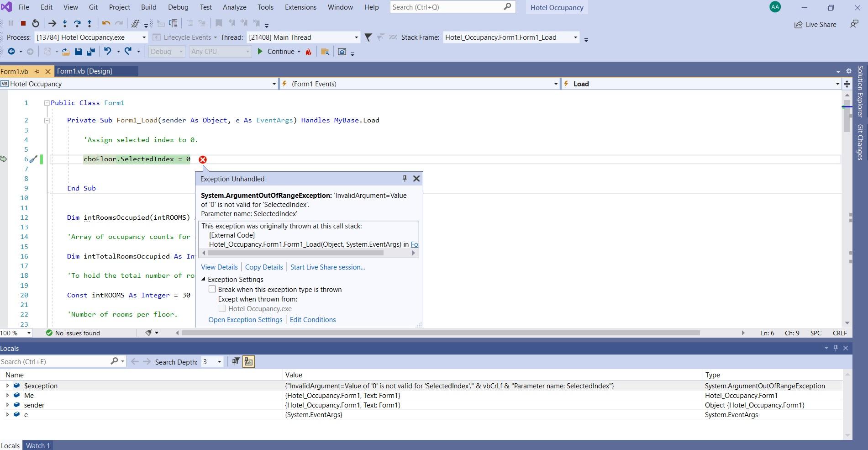Step Over the current statement

click(x=77, y=23)
